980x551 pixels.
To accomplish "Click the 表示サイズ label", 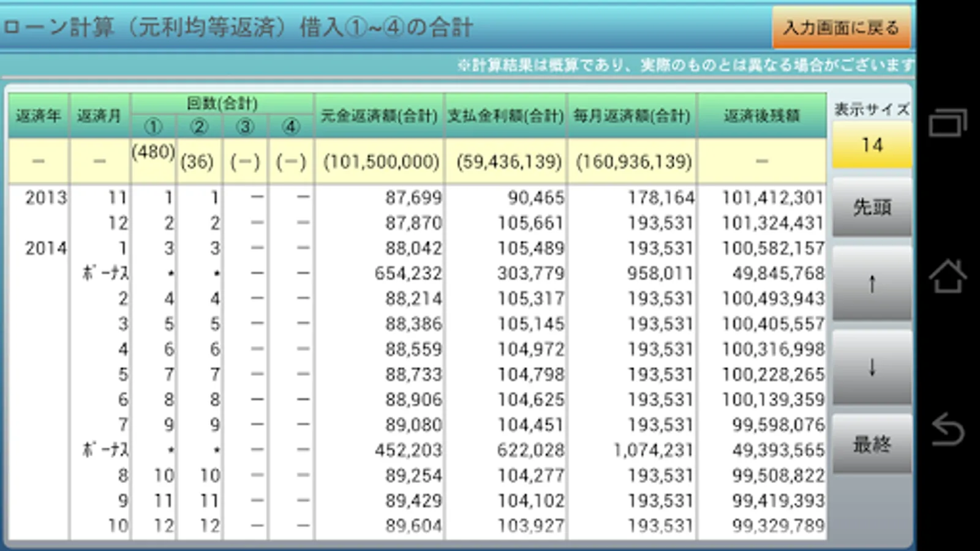I will click(872, 109).
